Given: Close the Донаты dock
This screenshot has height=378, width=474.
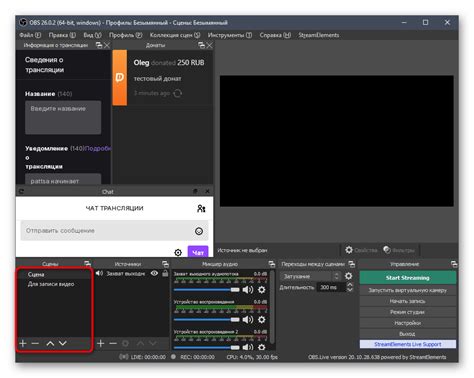Looking at the screenshot, I should click(209, 45).
